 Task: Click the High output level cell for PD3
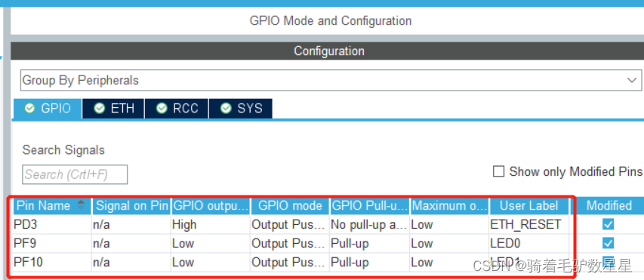pyautogui.click(x=210, y=225)
